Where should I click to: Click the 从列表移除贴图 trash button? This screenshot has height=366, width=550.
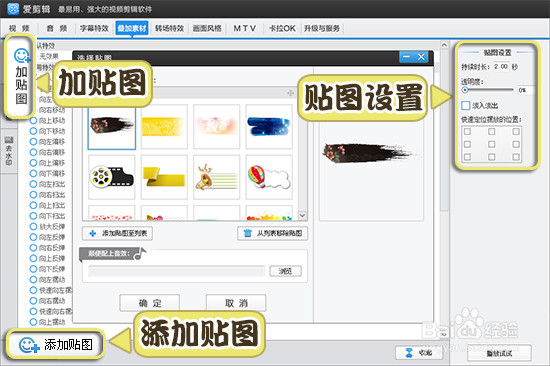tap(273, 233)
